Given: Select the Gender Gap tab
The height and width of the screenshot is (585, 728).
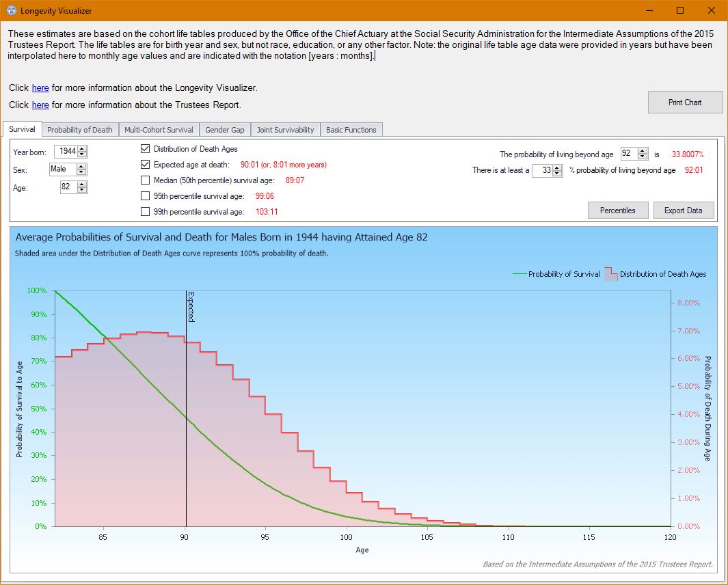Looking at the screenshot, I should tap(225, 130).
